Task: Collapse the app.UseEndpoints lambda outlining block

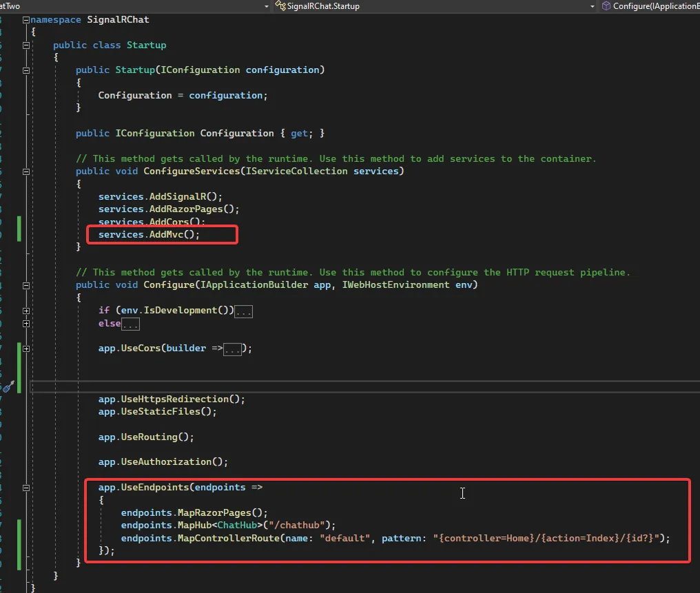Action: 26,488
